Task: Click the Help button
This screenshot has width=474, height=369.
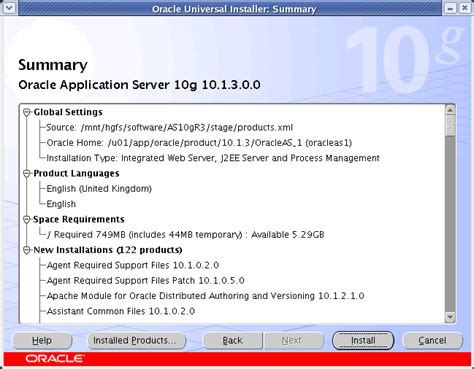Action: point(42,341)
